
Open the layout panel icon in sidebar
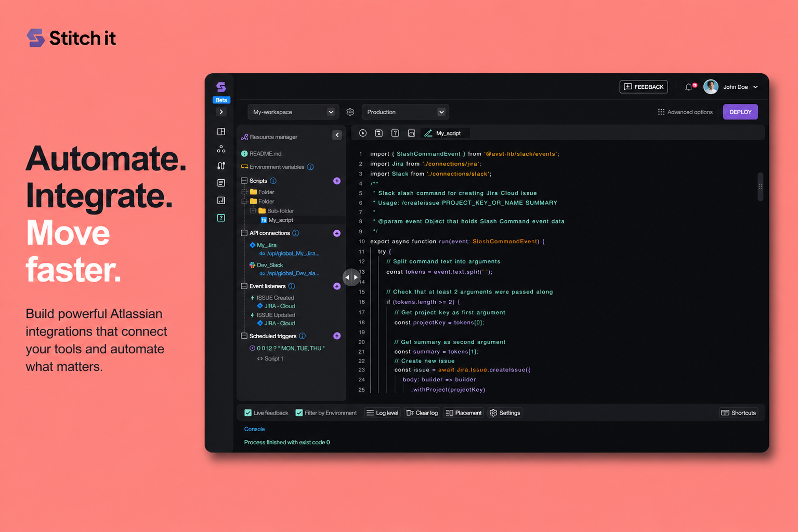click(x=221, y=131)
